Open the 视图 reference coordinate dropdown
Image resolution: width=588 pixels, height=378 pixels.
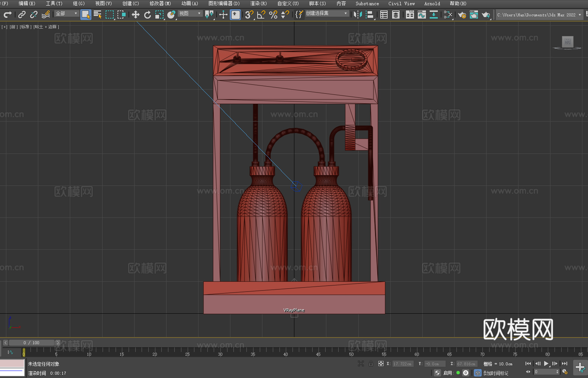click(x=190, y=13)
